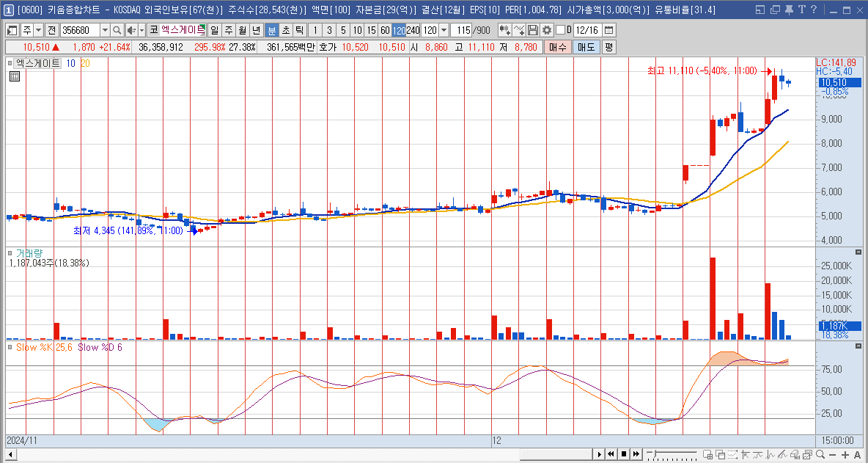Choose the 15 minute interval
The height and width of the screenshot is (463, 868).
372,30
